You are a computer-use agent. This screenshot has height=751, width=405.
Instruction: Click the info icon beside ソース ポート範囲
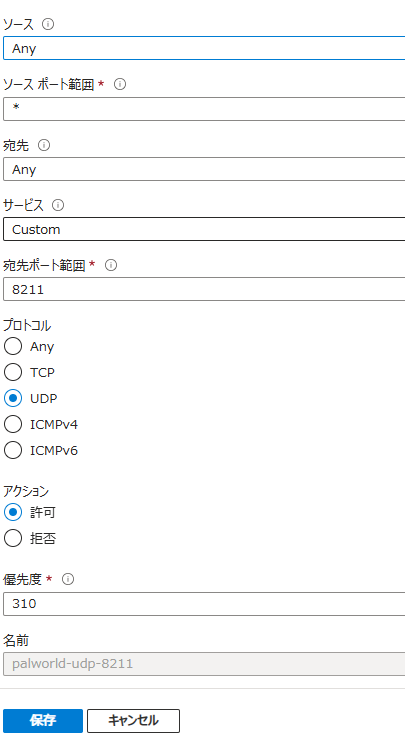point(120,84)
